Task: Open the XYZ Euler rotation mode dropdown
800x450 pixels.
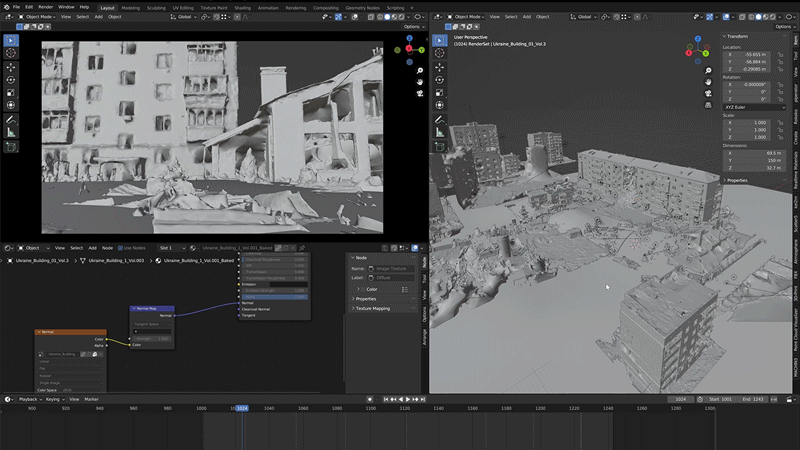Action: point(754,107)
